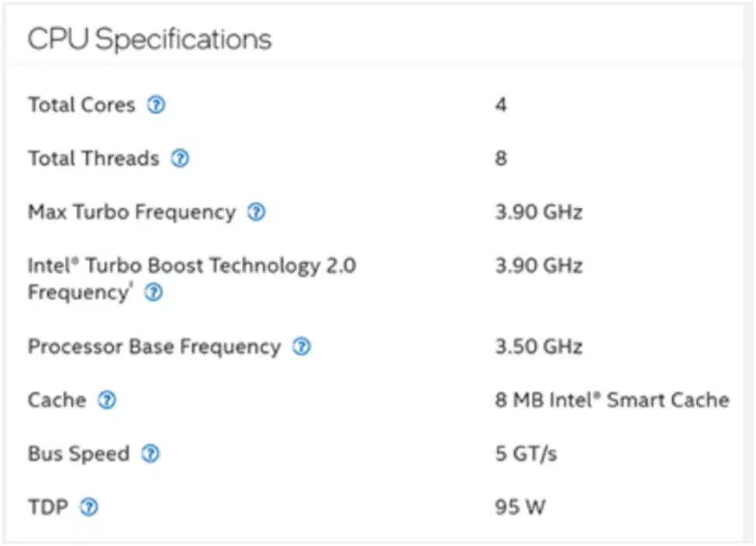Click the CPU Specifications heading
756x546 pixels.
(x=150, y=39)
